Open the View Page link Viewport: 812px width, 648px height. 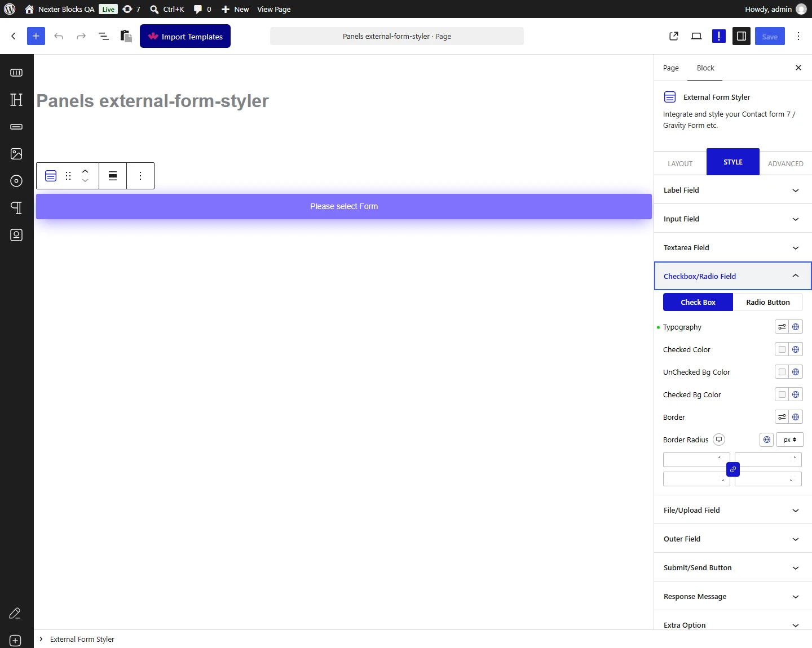[x=274, y=9]
